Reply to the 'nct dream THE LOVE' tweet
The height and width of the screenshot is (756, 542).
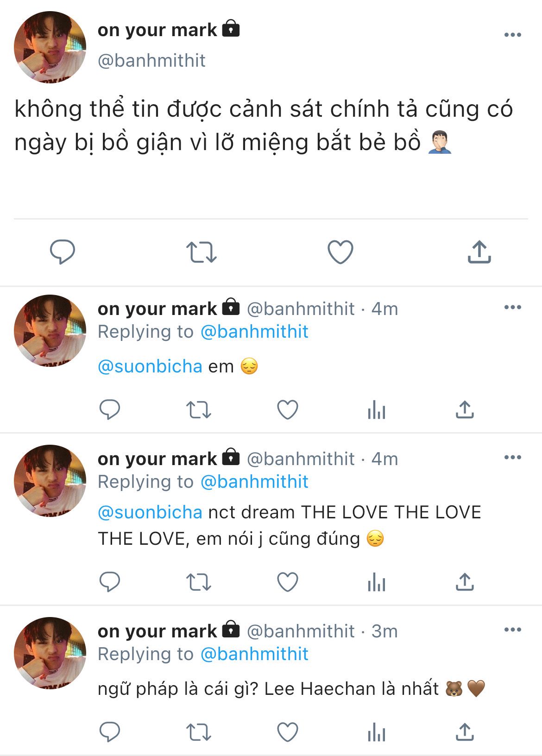(110, 582)
